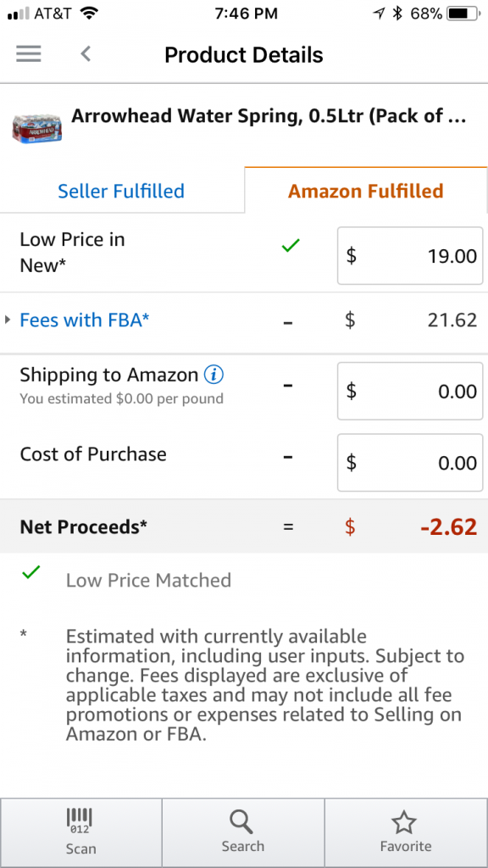The image size is (488, 868).
Task: Tap the Bluetooth status icon
Action: [396, 14]
